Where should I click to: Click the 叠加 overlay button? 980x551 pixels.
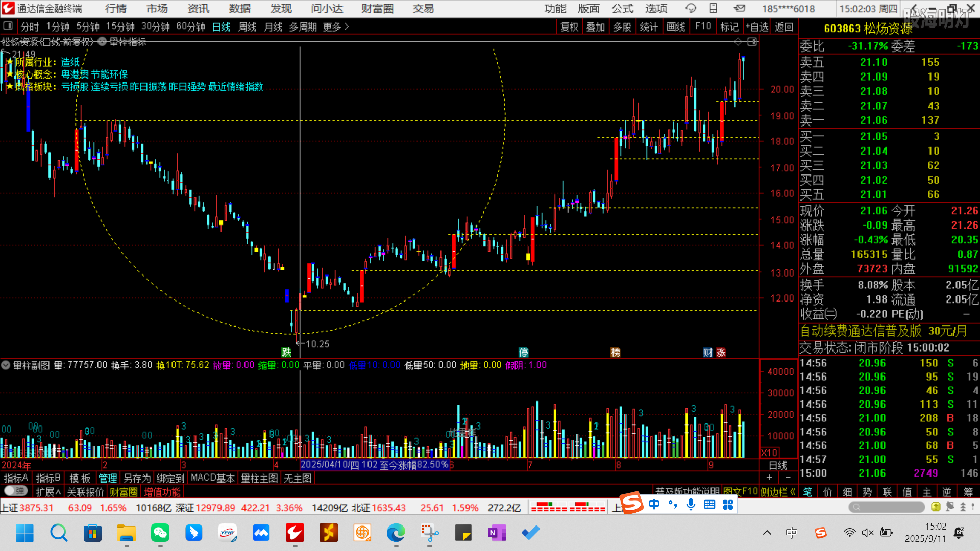[595, 27]
